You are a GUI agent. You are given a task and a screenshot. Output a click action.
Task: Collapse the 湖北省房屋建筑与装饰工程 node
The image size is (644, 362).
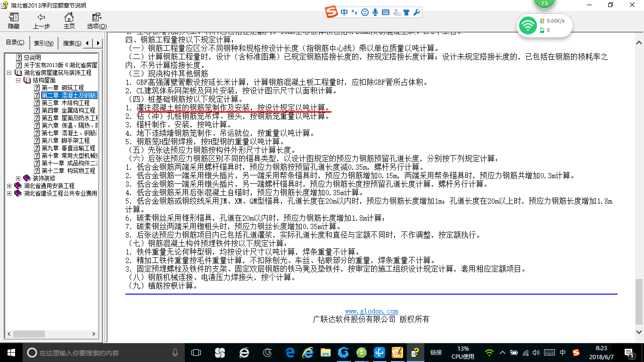[9, 73]
